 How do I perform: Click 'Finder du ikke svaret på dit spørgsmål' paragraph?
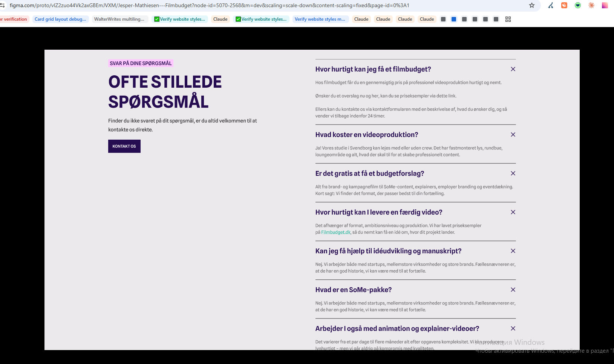click(182, 125)
